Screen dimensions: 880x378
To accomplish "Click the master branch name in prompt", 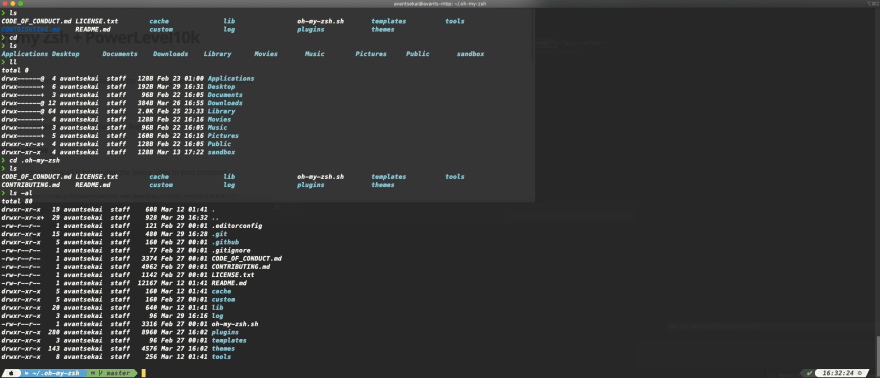I will coord(118,373).
